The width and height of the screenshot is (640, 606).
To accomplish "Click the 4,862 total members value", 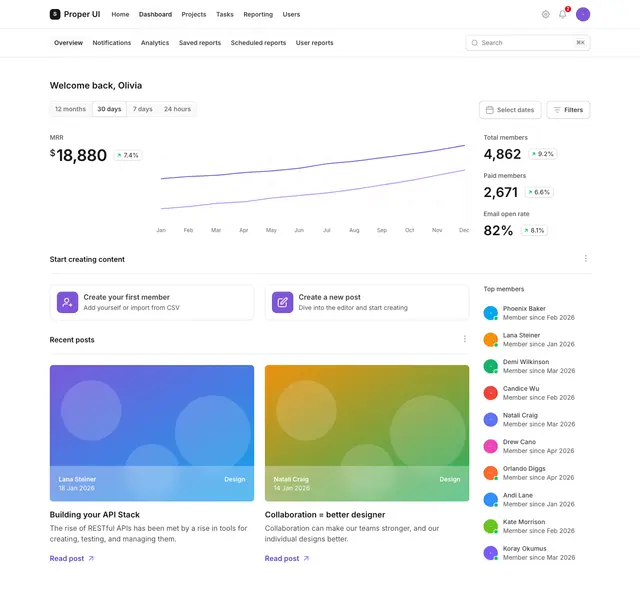I will [502, 154].
